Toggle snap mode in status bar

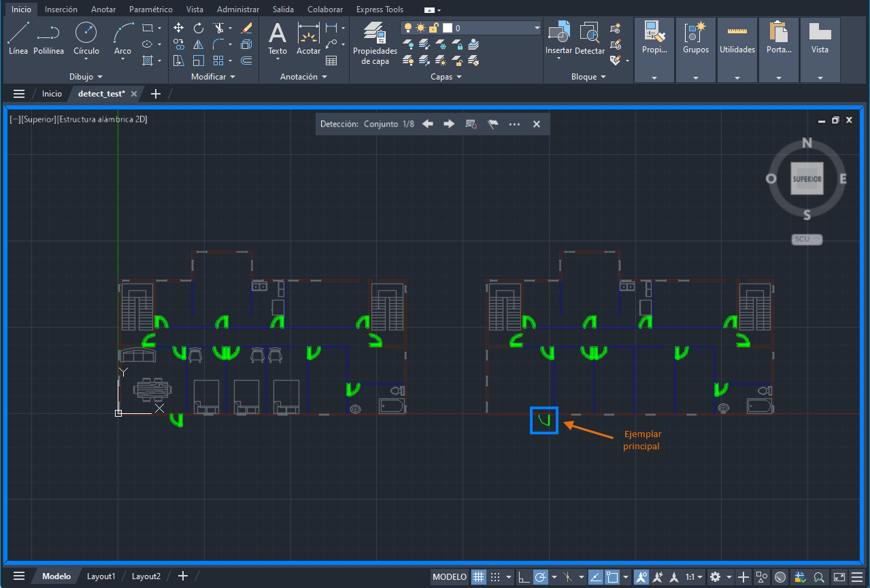[x=496, y=576]
